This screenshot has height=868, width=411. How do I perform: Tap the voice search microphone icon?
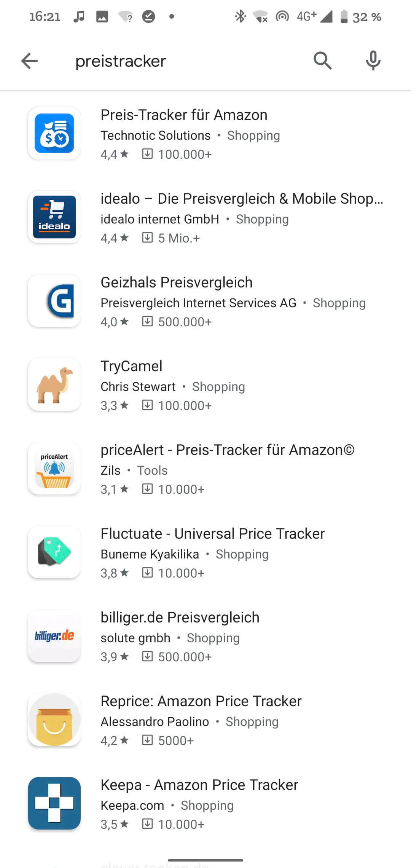[373, 61]
